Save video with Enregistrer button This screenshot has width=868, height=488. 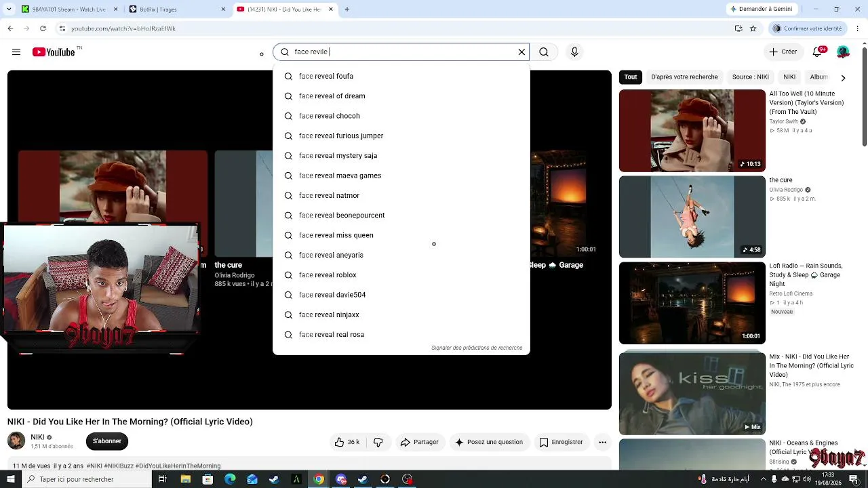pyautogui.click(x=561, y=442)
